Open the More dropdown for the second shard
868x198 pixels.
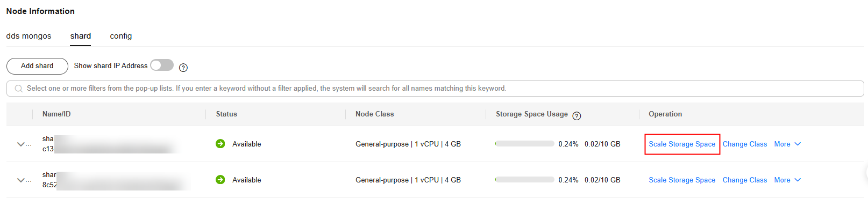[x=787, y=180]
